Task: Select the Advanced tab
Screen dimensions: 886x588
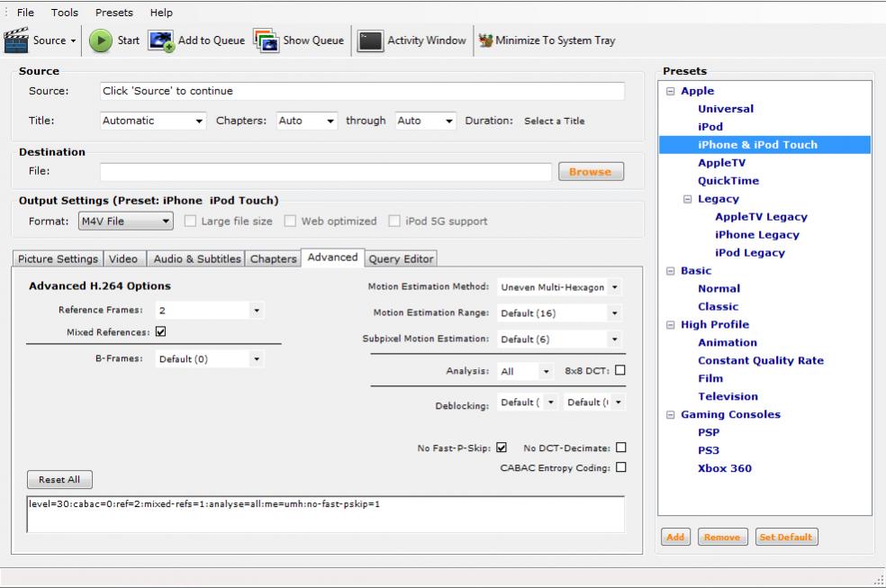Action: 333,258
